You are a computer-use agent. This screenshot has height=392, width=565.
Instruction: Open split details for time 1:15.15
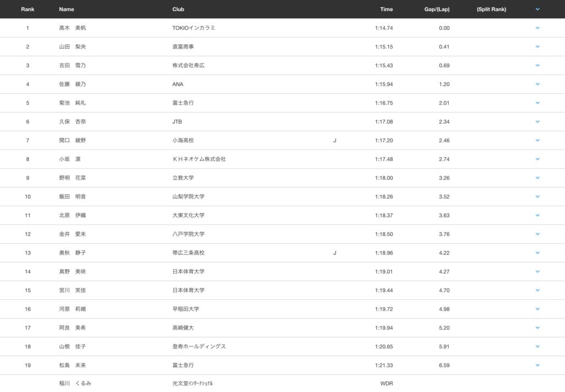point(537,47)
